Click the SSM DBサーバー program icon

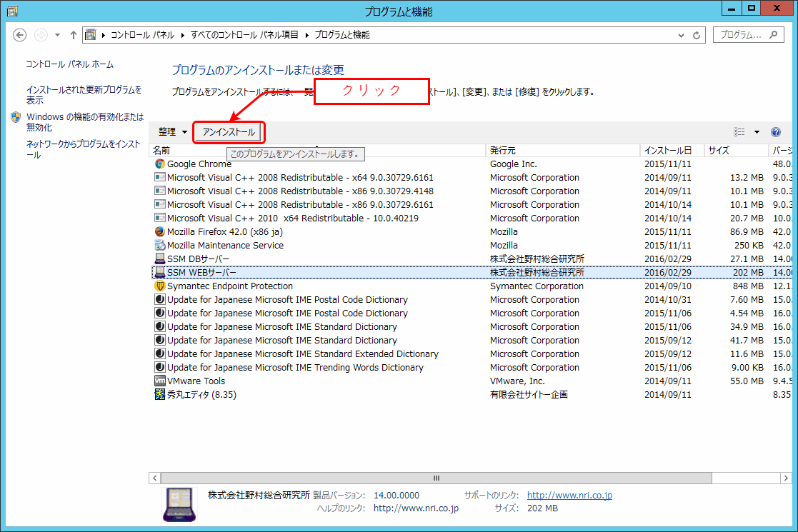tap(160, 259)
